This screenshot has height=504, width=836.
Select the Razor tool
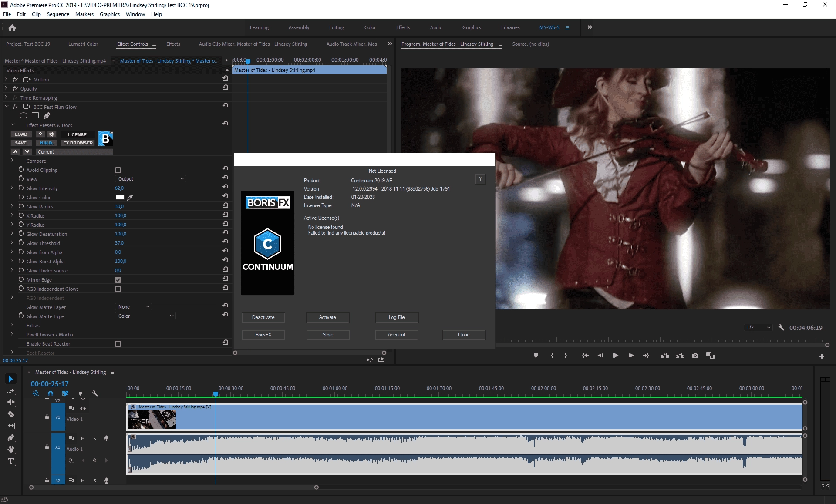tap(11, 414)
